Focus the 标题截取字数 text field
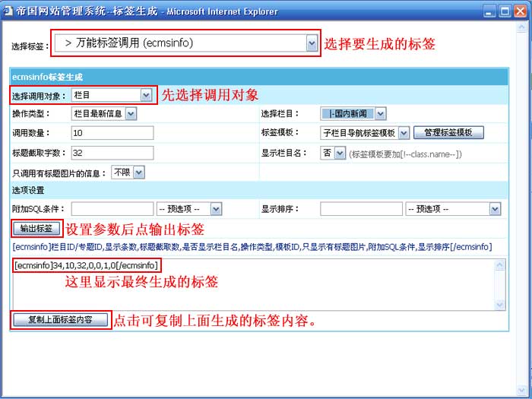Screen dimensions: 532x399 pos(112,153)
